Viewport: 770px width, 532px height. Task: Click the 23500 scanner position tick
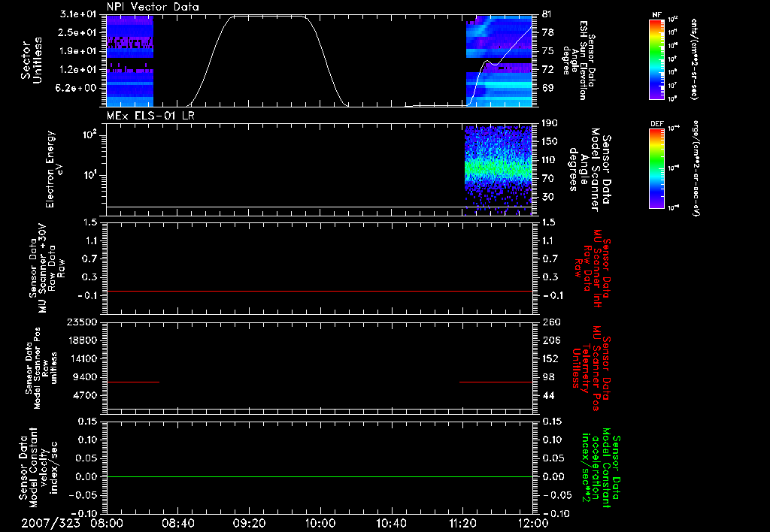pos(82,322)
